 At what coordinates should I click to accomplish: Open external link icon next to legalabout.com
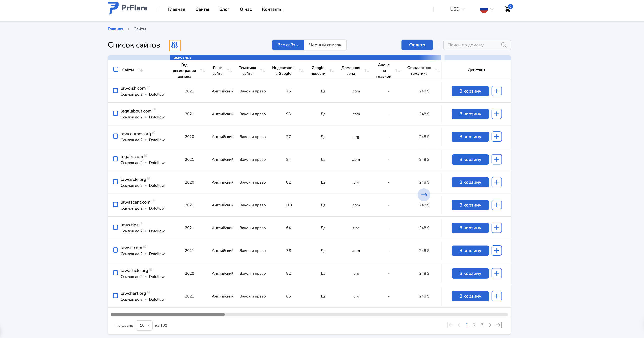(x=154, y=110)
